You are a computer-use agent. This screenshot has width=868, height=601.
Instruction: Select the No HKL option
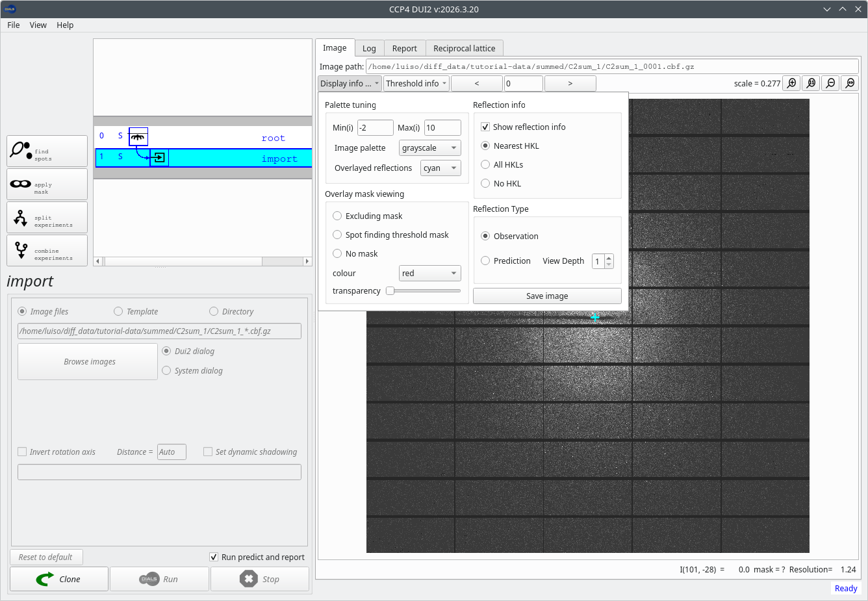(485, 183)
